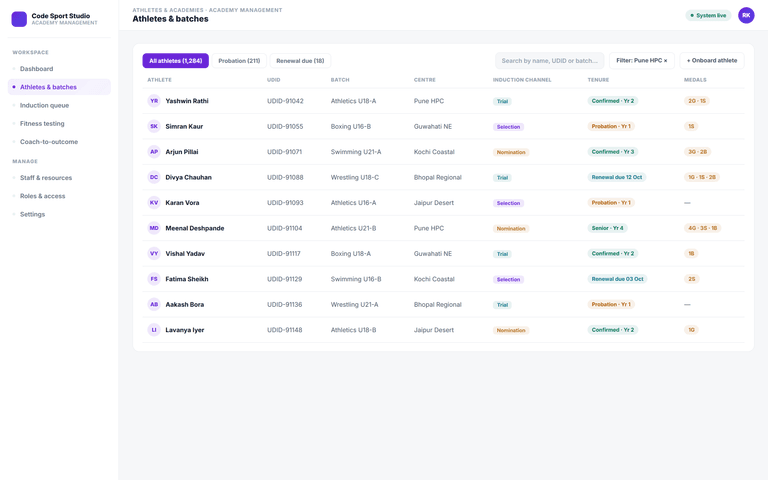
Task: Open Coach-to-outcome page
Action: (x=59, y=142)
